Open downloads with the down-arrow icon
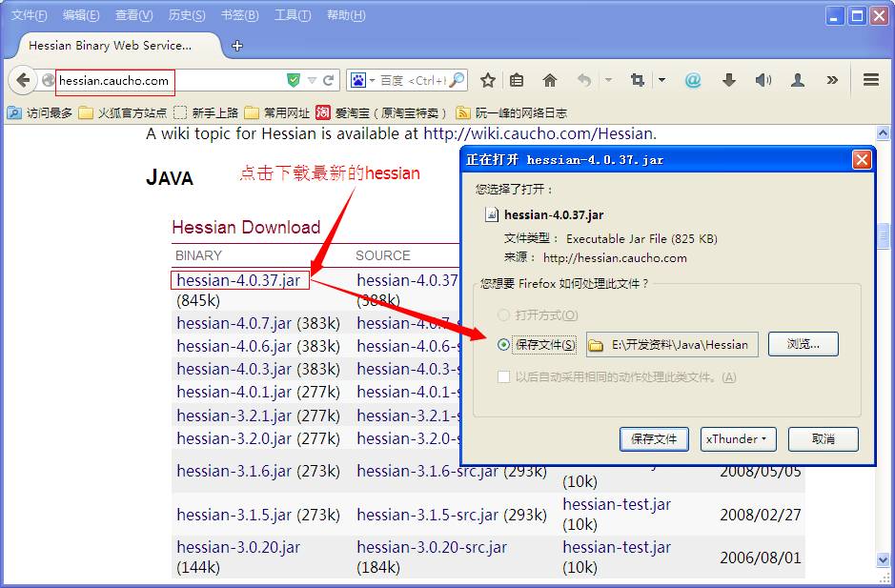The image size is (895, 588). [729, 80]
